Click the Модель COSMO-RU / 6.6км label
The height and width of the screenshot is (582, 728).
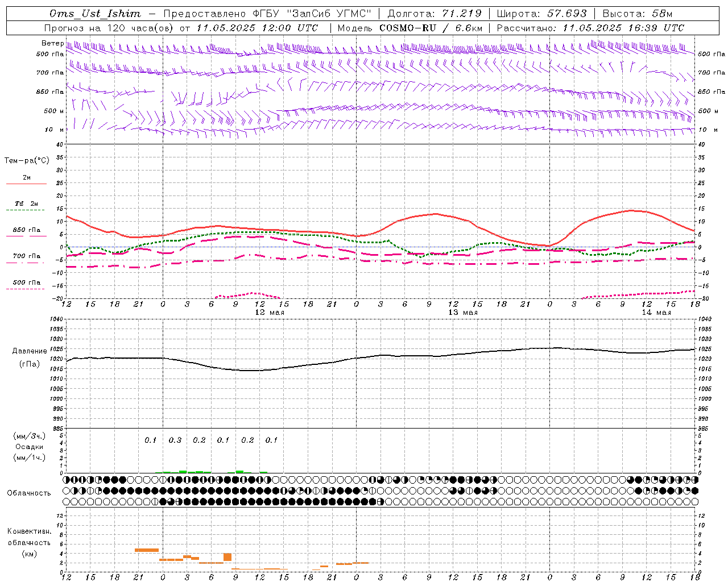tap(410, 28)
